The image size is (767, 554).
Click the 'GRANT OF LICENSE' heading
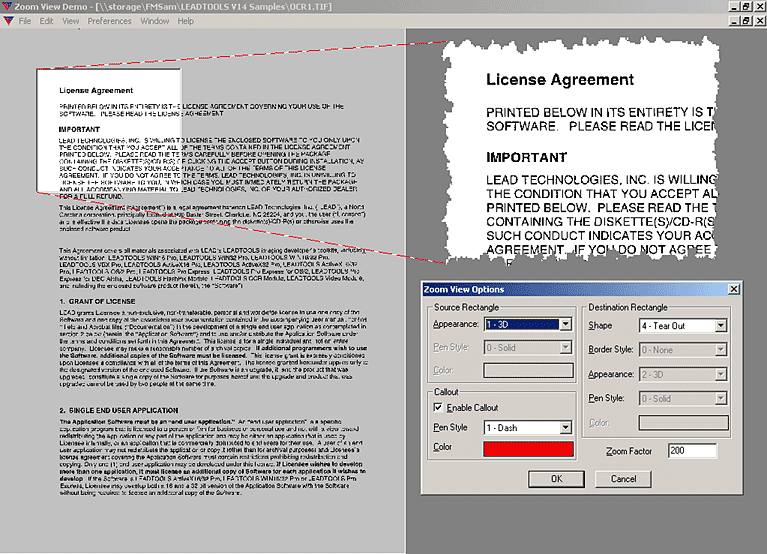pyautogui.click(x=102, y=301)
